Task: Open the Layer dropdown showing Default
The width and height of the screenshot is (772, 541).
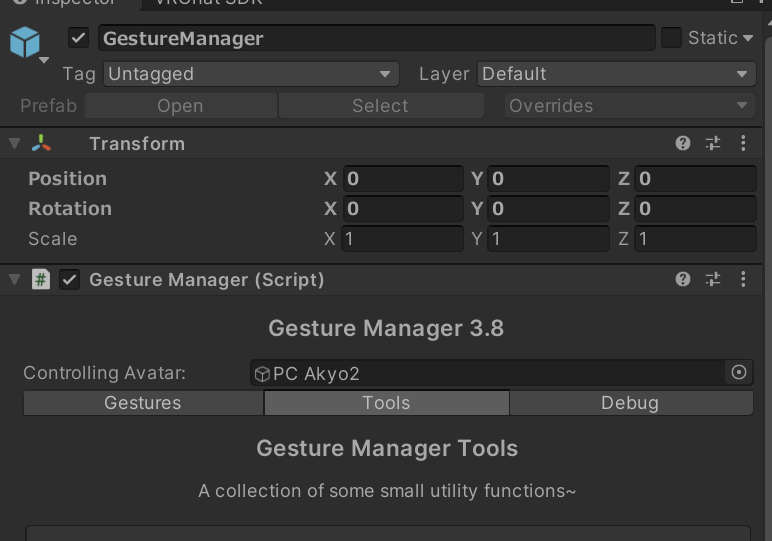Action: [616, 74]
